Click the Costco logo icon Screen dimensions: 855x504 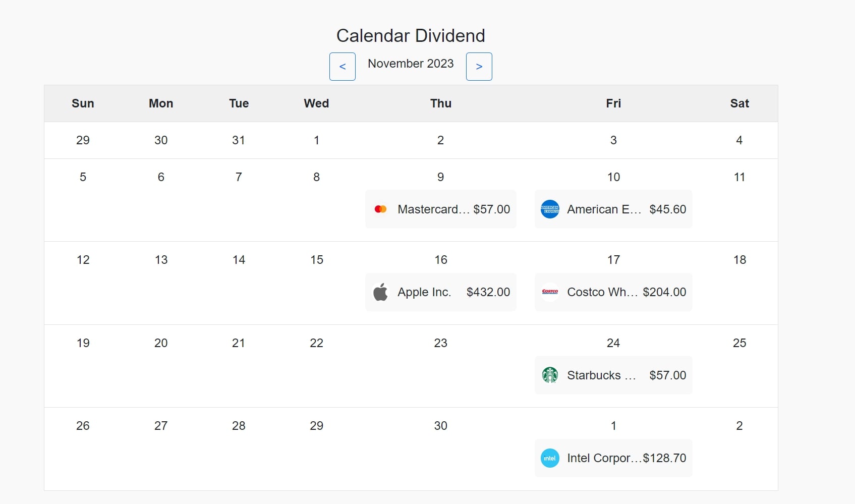point(550,292)
